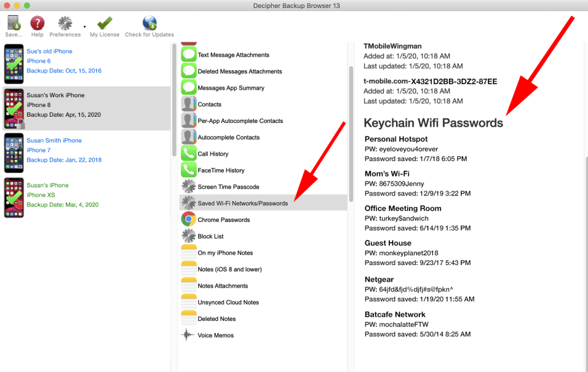Viewport: 588px width, 372px height.
Task: Click the Per-App Autocomplete Contacts icon
Action: [x=188, y=121]
